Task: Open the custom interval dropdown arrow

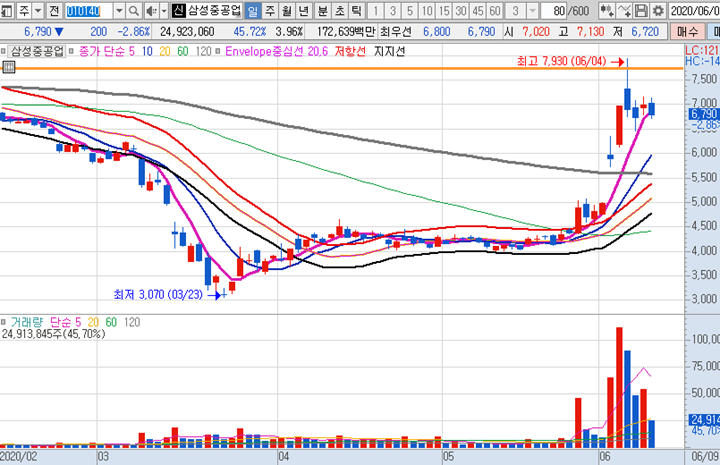Action: click(532, 11)
